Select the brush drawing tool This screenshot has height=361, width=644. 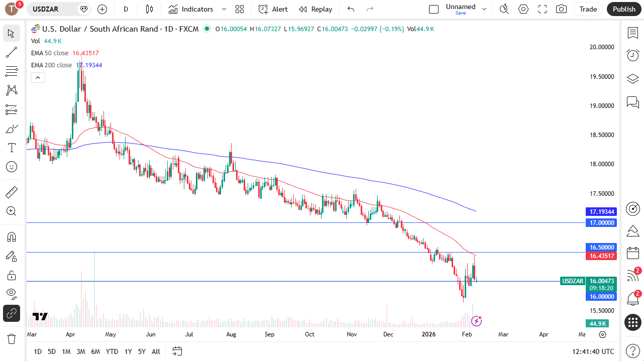coord(11,129)
